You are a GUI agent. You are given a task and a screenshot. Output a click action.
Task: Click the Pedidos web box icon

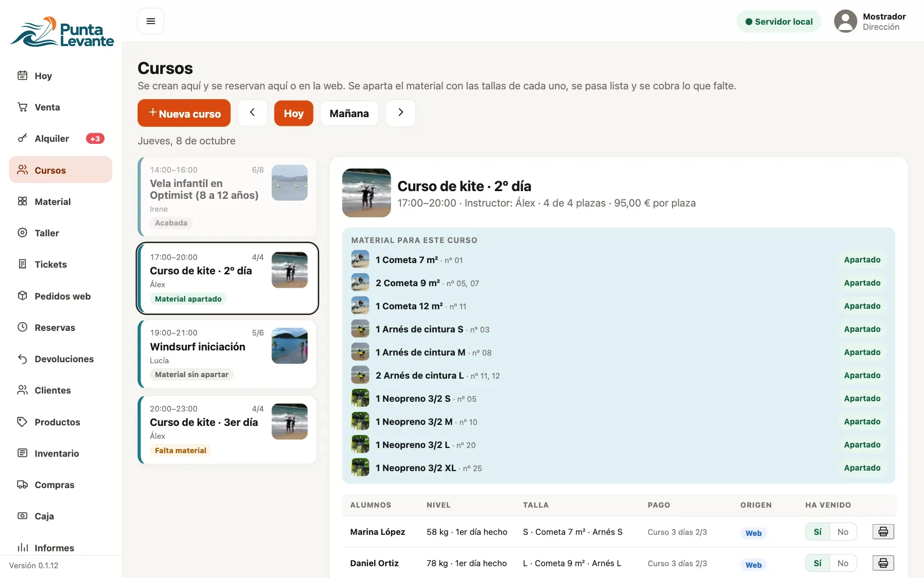pos(23,296)
